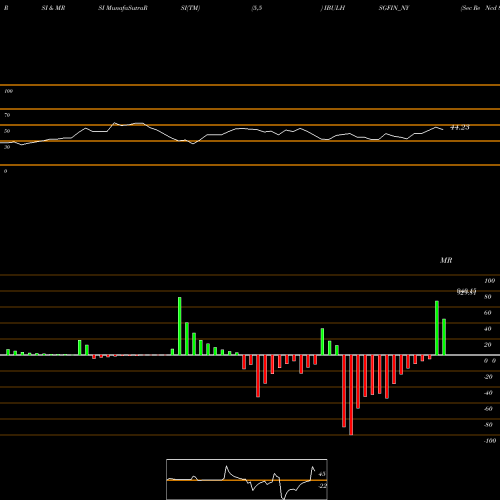The width and height of the screenshot is (500, 500).
Task: Click the 100 label on RSI axis
Action: (8, 91)
